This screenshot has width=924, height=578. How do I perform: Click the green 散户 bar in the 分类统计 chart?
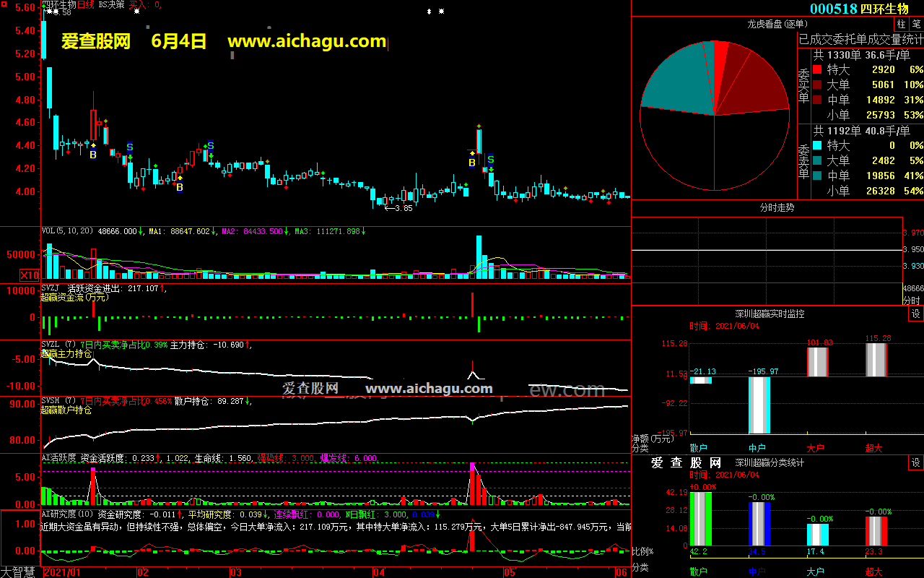tap(701, 518)
